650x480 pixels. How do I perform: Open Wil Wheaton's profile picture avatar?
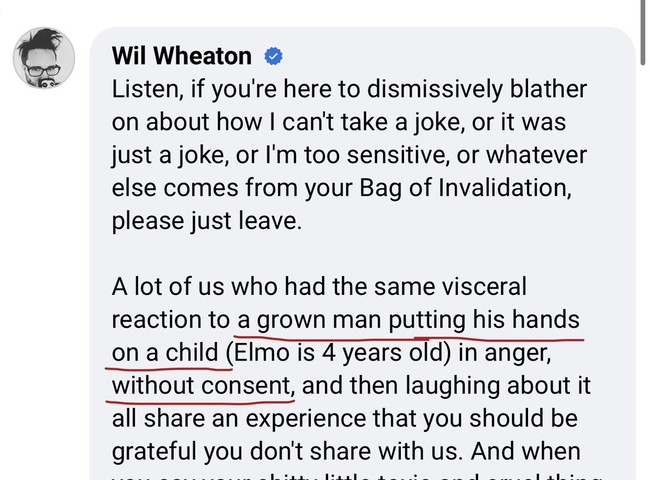coord(44,58)
